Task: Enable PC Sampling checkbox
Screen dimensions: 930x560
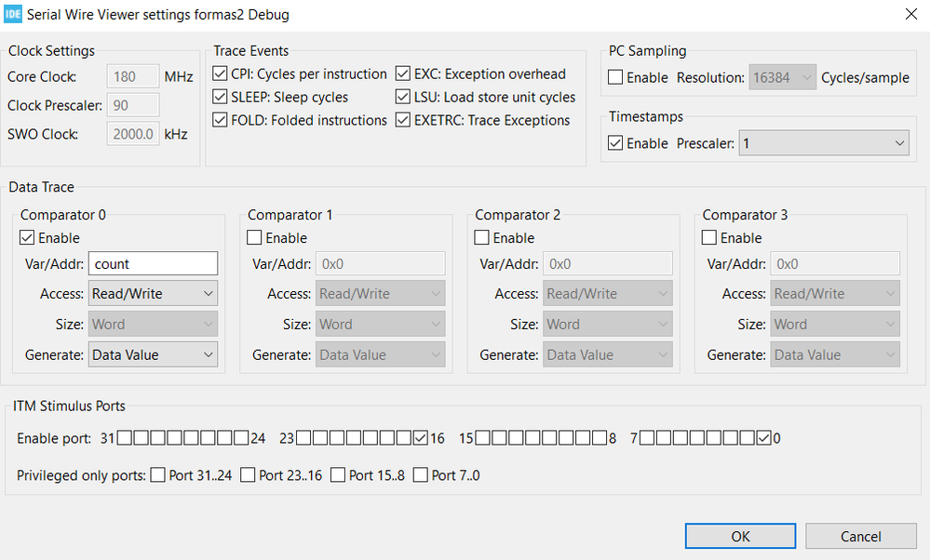Action: pos(615,78)
